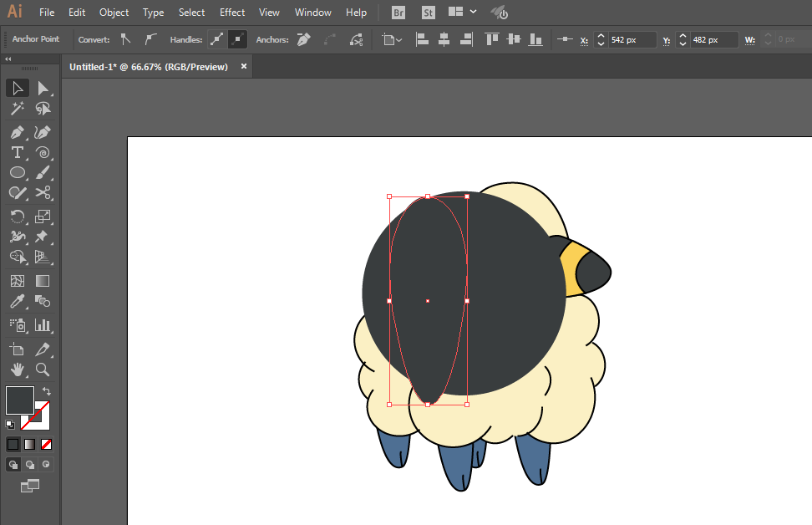812x525 pixels.
Task: Select the Rotate tool
Action: [x=17, y=217]
